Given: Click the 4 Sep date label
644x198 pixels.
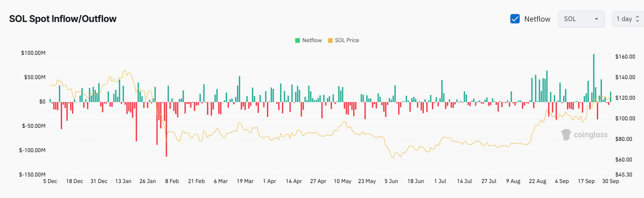Looking at the screenshot, I should tap(561, 181).
